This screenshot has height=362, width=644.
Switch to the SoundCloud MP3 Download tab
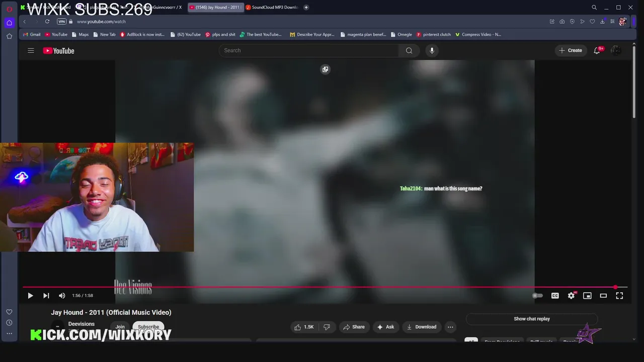click(x=273, y=7)
